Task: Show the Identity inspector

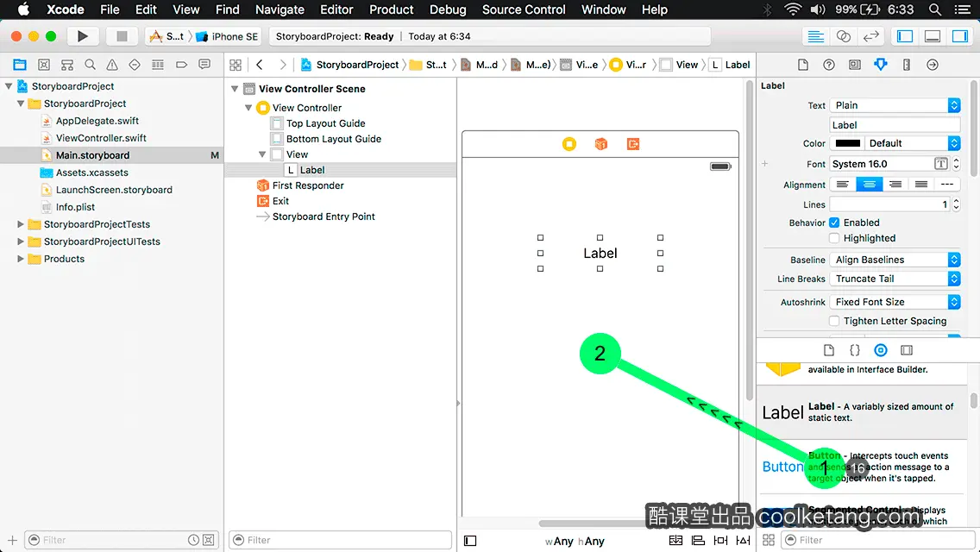Action: [854, 65]
